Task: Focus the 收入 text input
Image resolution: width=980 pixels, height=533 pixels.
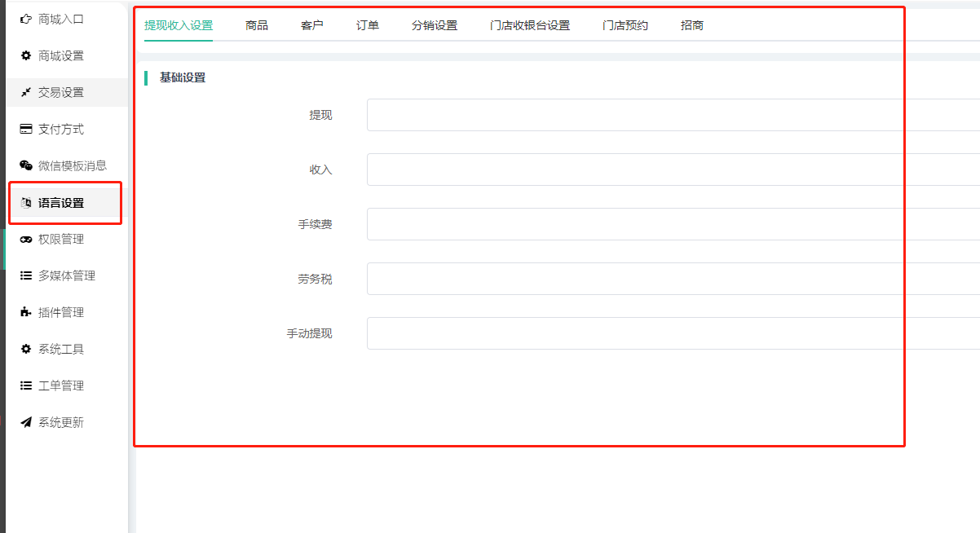Action: [x=673, y=170]
